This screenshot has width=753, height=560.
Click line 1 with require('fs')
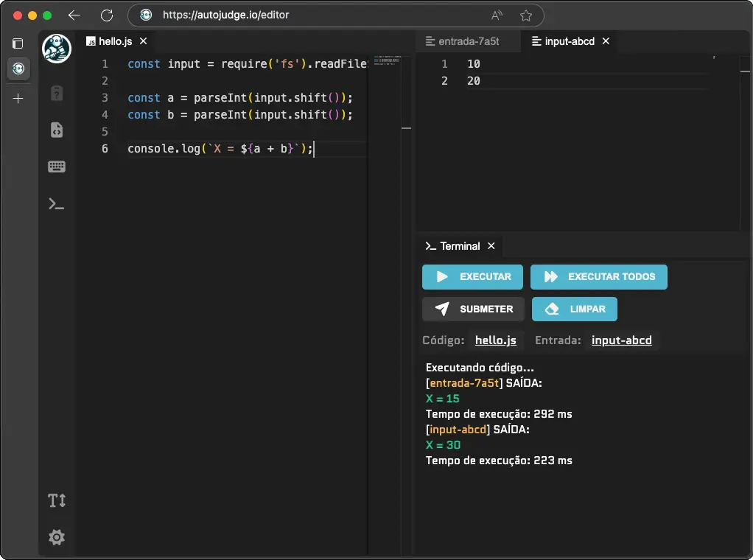tap(248, 64)
